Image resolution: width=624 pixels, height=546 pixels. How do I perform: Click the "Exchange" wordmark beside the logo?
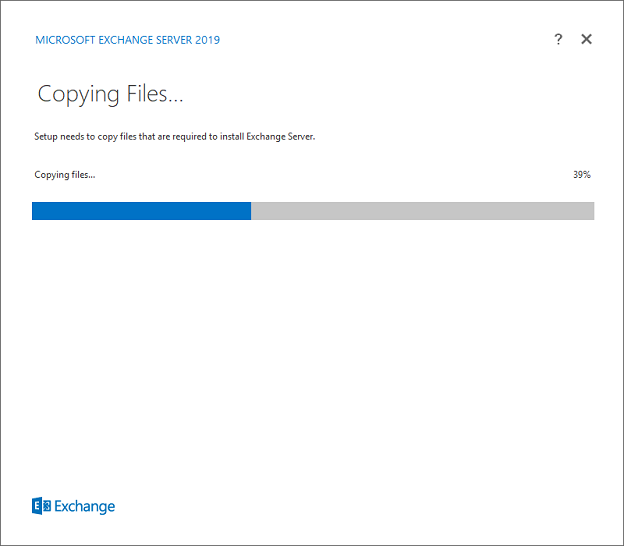click(85, 507)
